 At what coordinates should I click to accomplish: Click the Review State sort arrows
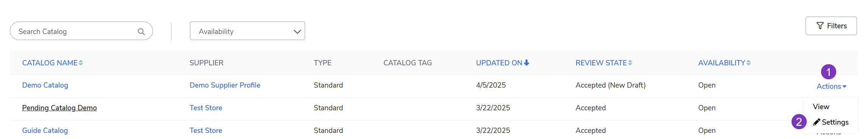630,63
